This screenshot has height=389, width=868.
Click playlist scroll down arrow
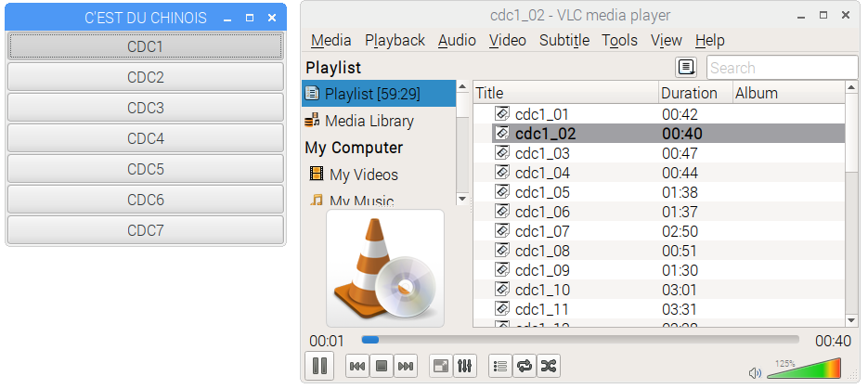point(851,320)
